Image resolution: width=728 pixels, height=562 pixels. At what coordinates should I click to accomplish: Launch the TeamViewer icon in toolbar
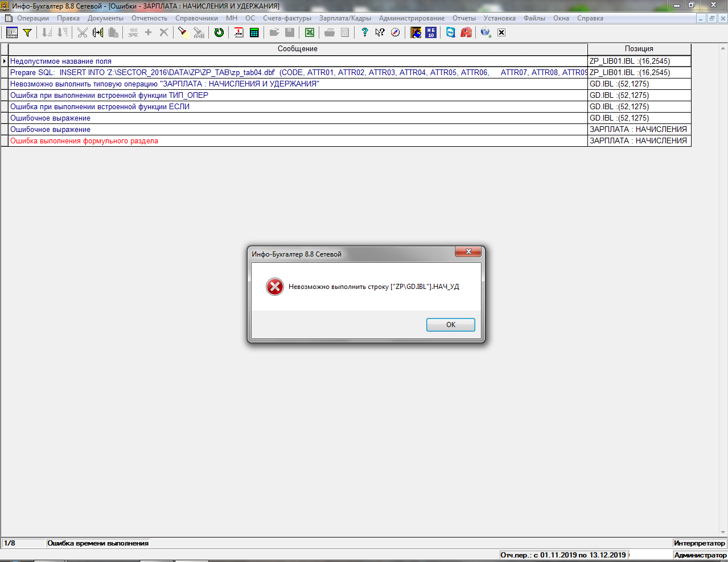pos(451,32)
